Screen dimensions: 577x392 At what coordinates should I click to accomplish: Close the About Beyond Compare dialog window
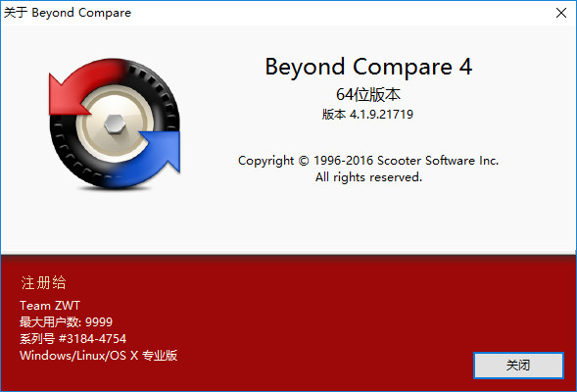[x=560, y=13]
